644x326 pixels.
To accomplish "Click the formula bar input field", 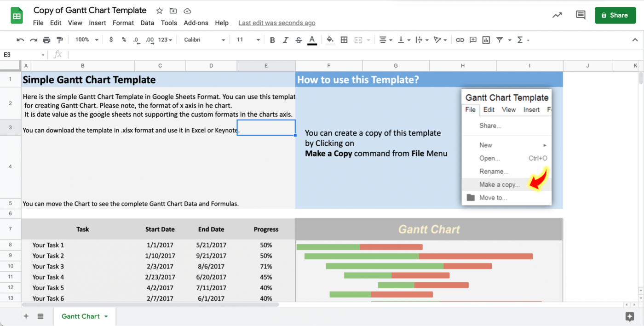I will (322, 55).
